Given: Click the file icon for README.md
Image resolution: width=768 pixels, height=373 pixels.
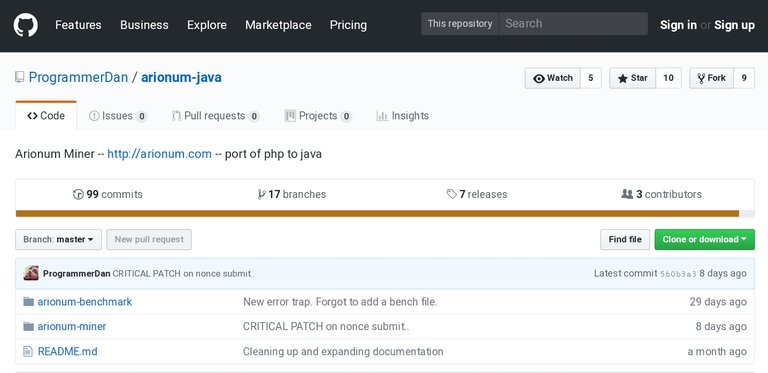Looking at the screenshot, I should (28, 351).
